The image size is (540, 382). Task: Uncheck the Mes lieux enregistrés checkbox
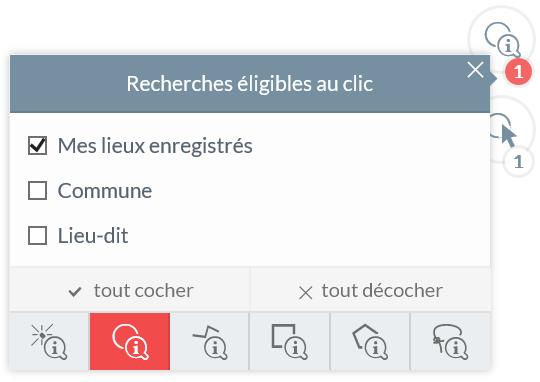tap(38, 146)
